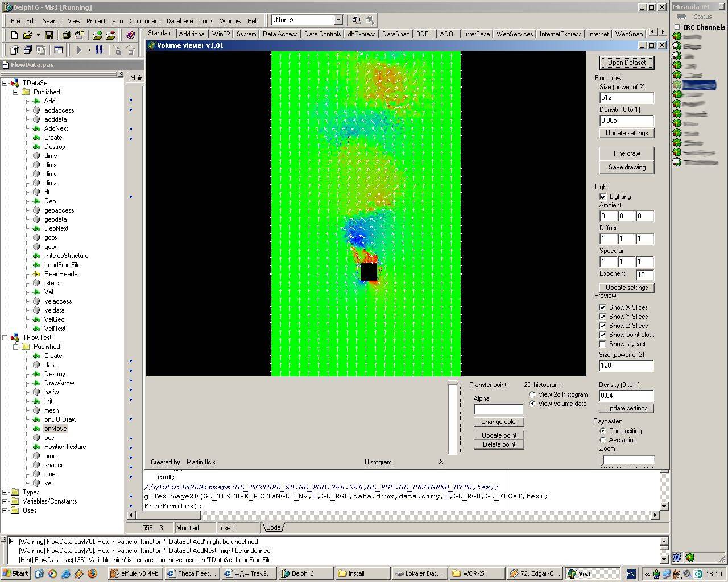Open the Component menu
728x582 pixels.
pos(144,21)
